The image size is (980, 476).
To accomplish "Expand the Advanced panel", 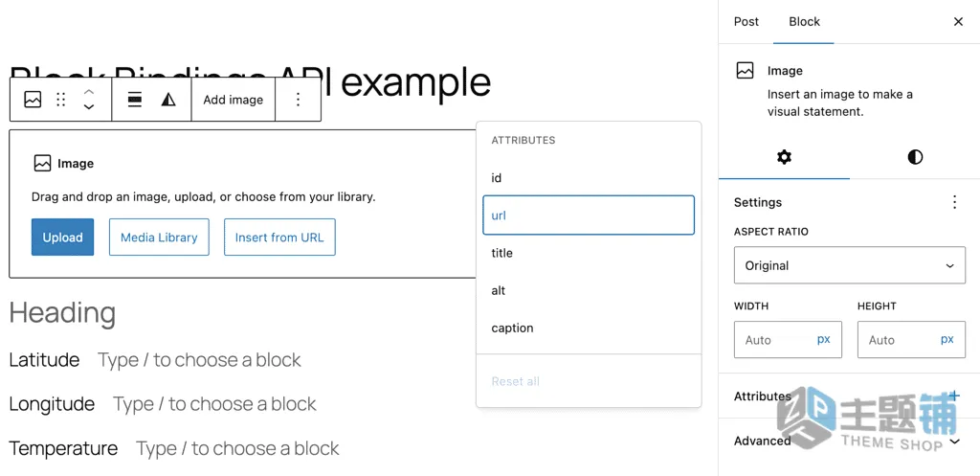I will (849, 441).
